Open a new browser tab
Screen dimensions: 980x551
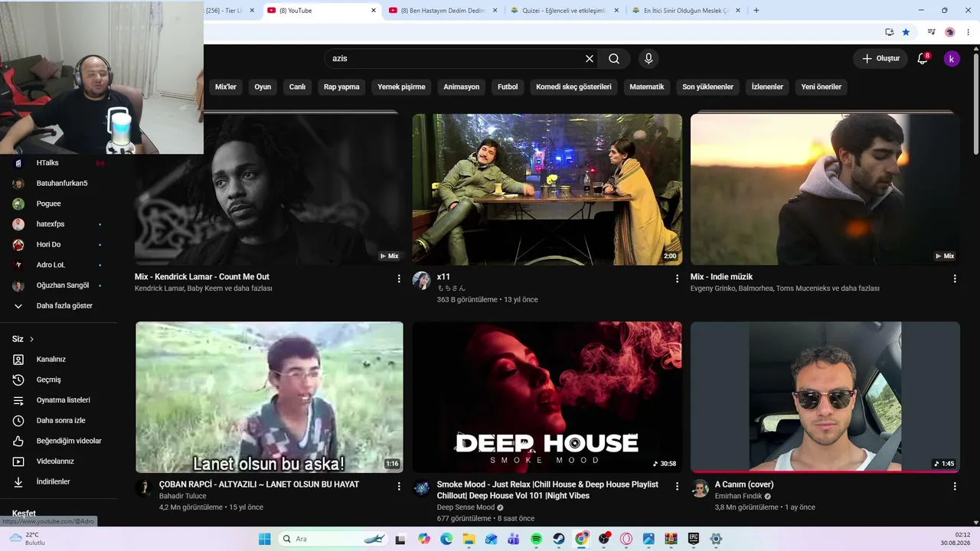(x=756, y=11)
